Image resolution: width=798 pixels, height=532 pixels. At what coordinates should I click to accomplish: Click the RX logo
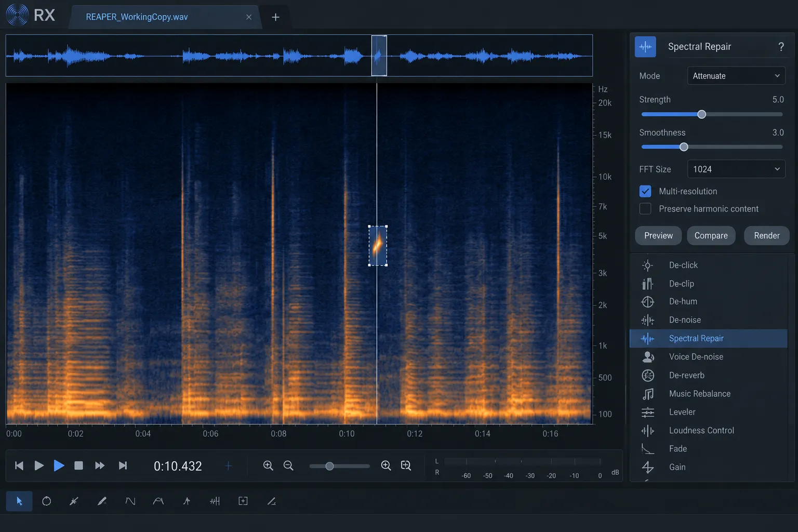[31, 15]
